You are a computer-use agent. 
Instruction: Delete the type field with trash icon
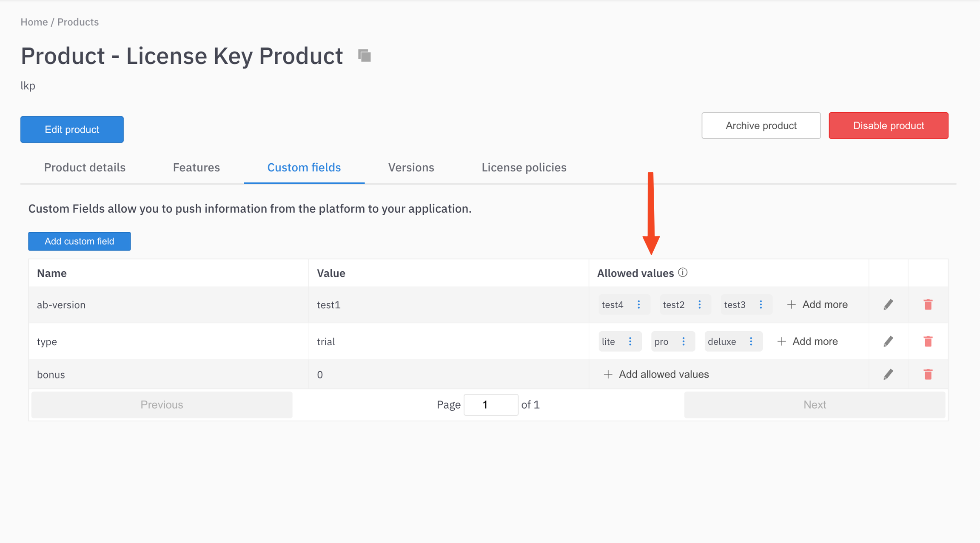click(928, 341)
